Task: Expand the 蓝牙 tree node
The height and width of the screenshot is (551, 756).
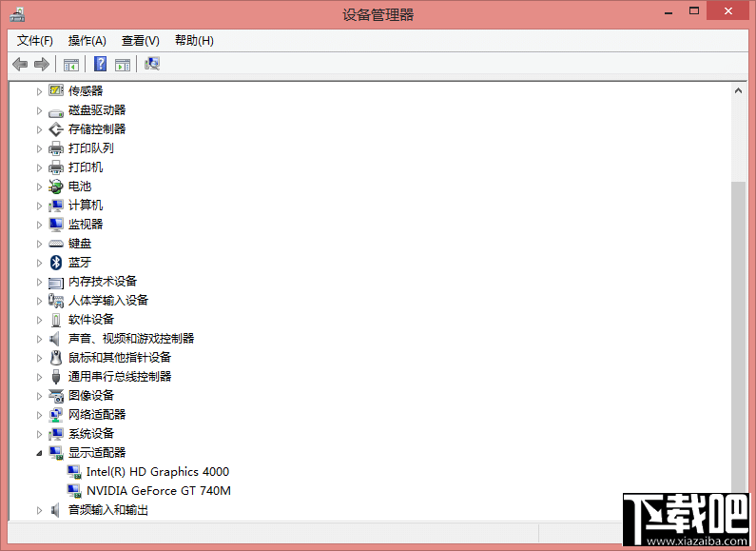Action: tap(39, 263)
